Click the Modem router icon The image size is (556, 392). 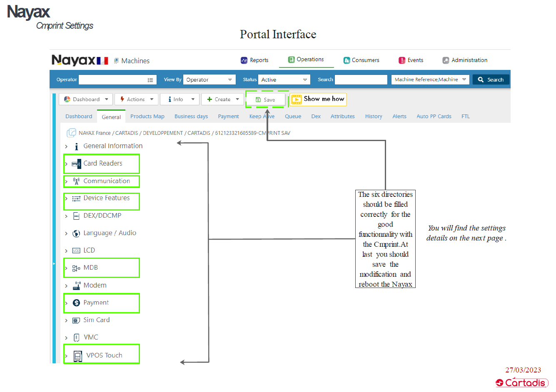[x=76, y=286]
